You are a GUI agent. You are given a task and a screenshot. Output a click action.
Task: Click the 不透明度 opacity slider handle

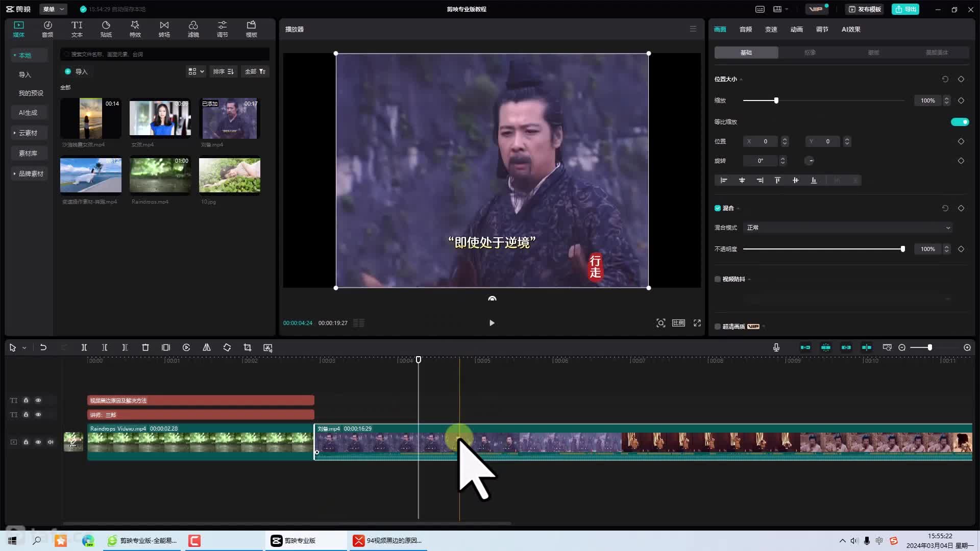tap(903, 249)
